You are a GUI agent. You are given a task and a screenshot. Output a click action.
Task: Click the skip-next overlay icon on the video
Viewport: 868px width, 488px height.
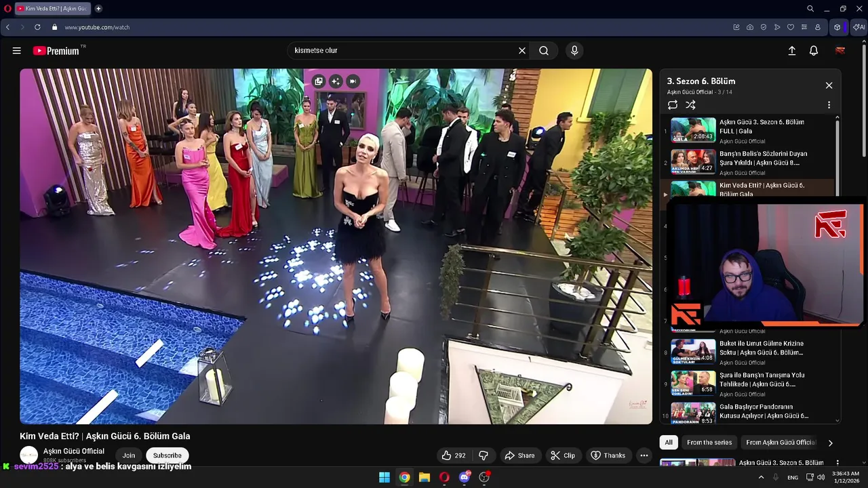[x=353, y=81]
